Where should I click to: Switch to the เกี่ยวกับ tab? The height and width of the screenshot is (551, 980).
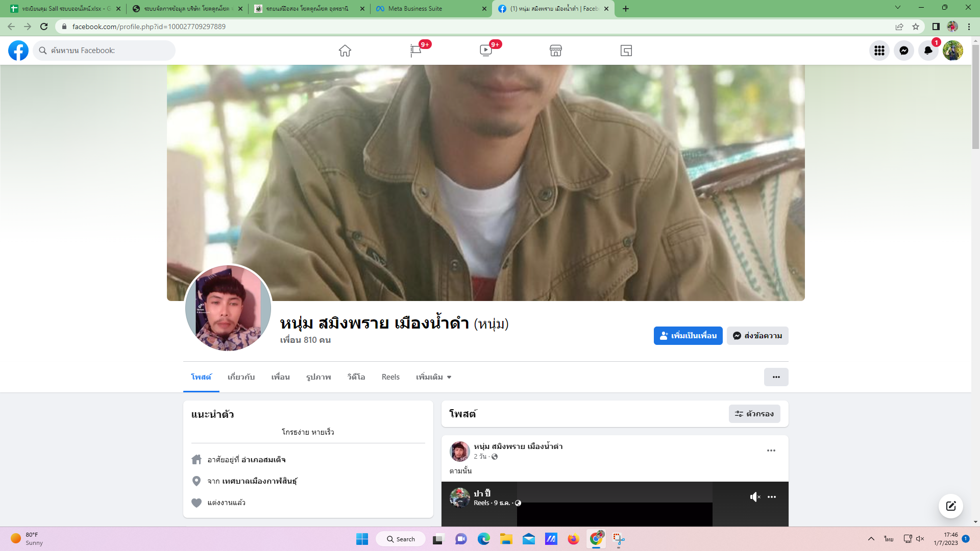241,377
